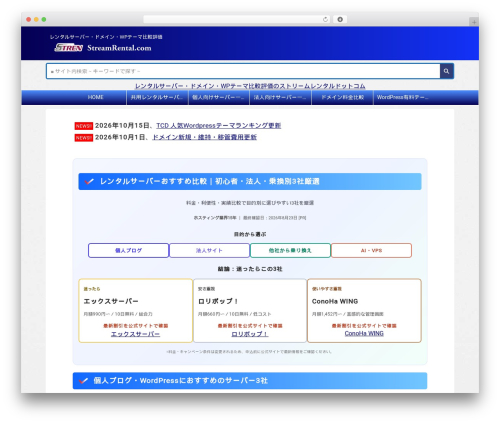500x423 pixels.
Task: Open the ConoHa WING official site link
Action: [x=364, y=333]
